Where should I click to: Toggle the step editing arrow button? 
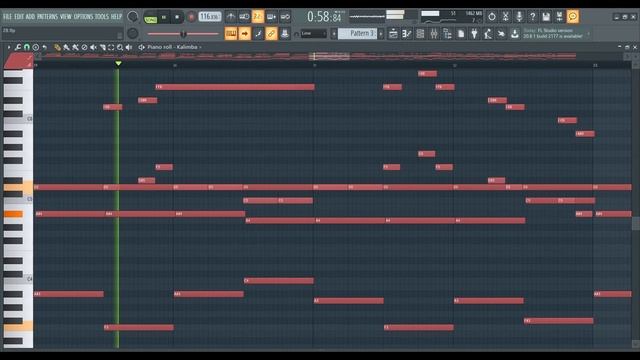tap(244, 33)
